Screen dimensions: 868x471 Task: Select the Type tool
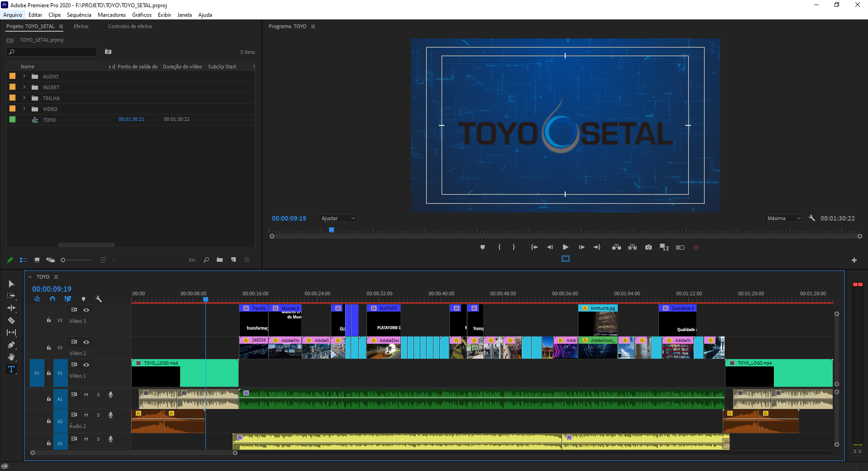pos(11,369)
